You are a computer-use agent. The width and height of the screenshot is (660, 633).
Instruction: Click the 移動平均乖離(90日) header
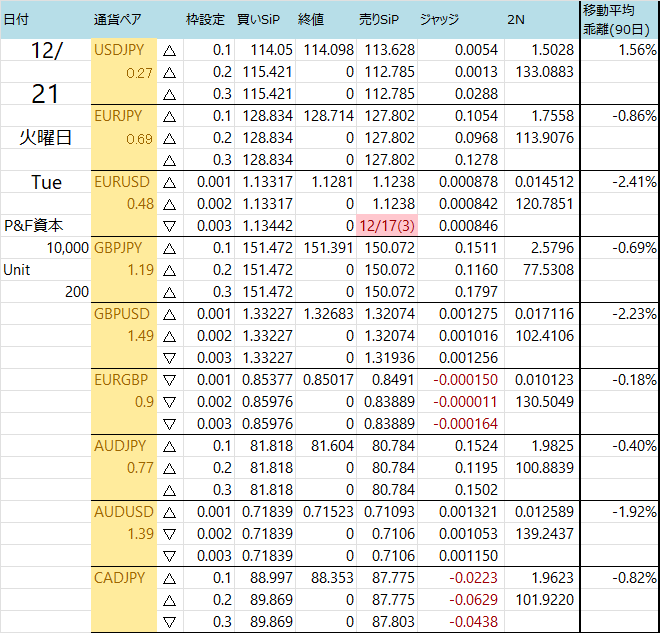(616, 19)
